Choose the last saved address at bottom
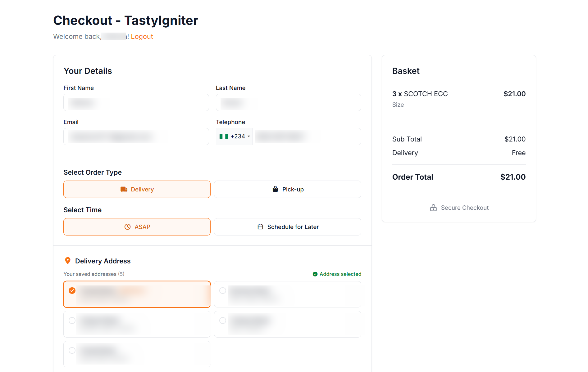Viewport: 588px width, 372px height. pyautogui.click(x=72, y=351)
